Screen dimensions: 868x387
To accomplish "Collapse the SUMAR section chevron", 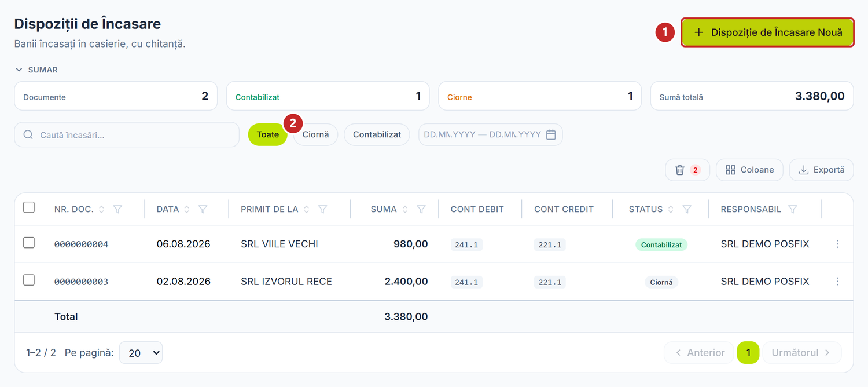I will 19,70.
